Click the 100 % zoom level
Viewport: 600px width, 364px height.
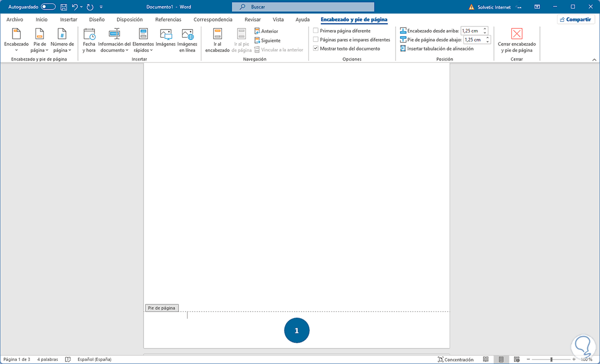coord(586,359)
